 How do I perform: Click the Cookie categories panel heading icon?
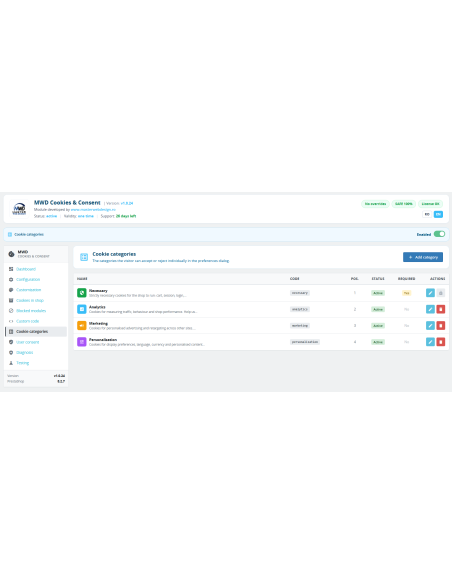tap(84, 257)
